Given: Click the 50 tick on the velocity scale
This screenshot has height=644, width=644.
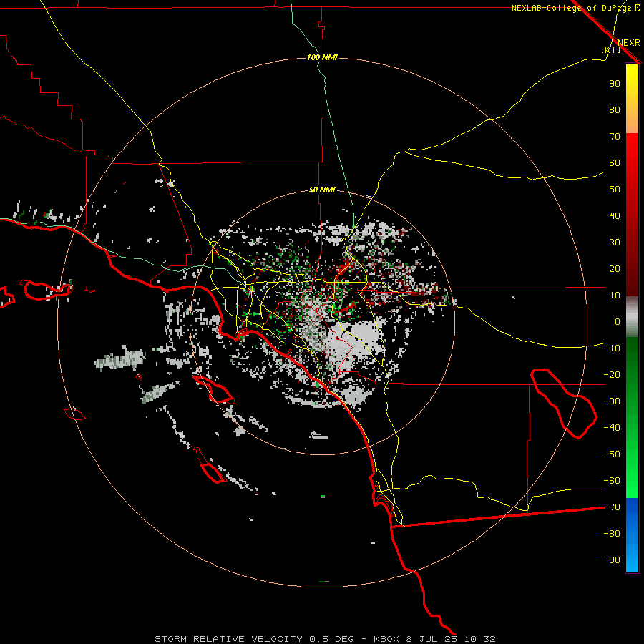Looking at the screenshot, I should [x=615, y=190].
